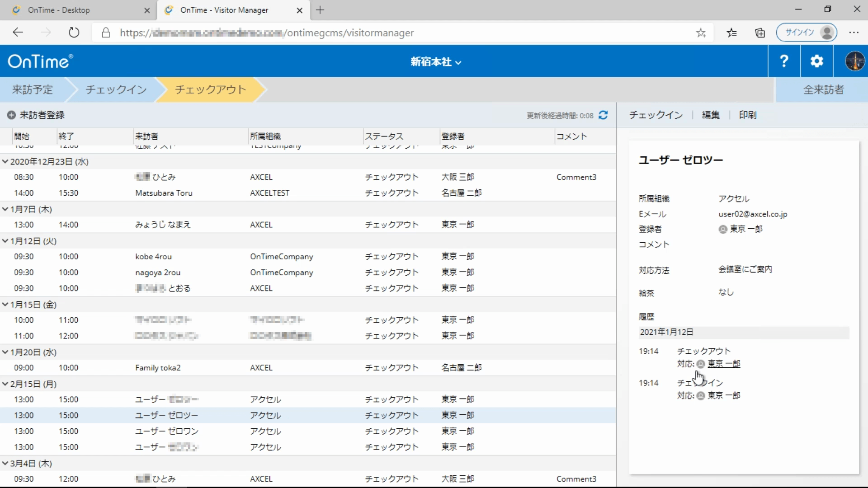868x488 pixels.
Task: Click the plus icon for 来訪者登録
Action: [x=11, y=115]
